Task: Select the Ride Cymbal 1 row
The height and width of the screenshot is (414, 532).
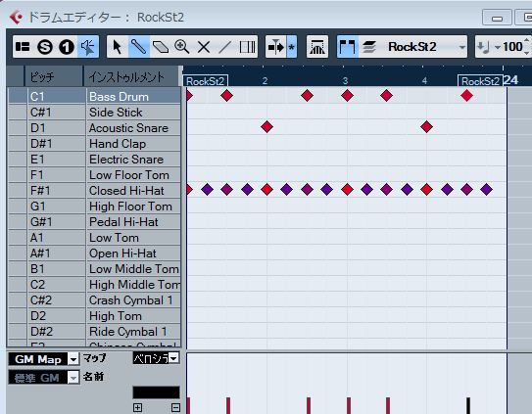Action: click(94, 331)
